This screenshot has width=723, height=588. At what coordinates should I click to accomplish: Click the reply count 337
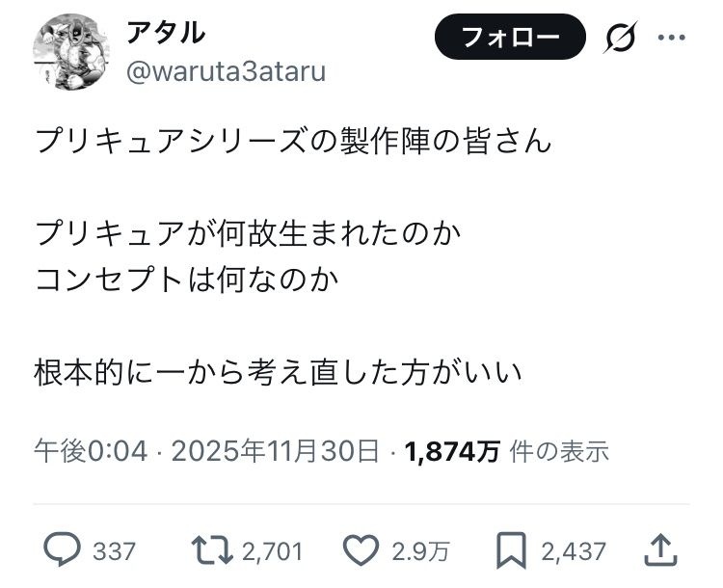click(x=114, y=551)
